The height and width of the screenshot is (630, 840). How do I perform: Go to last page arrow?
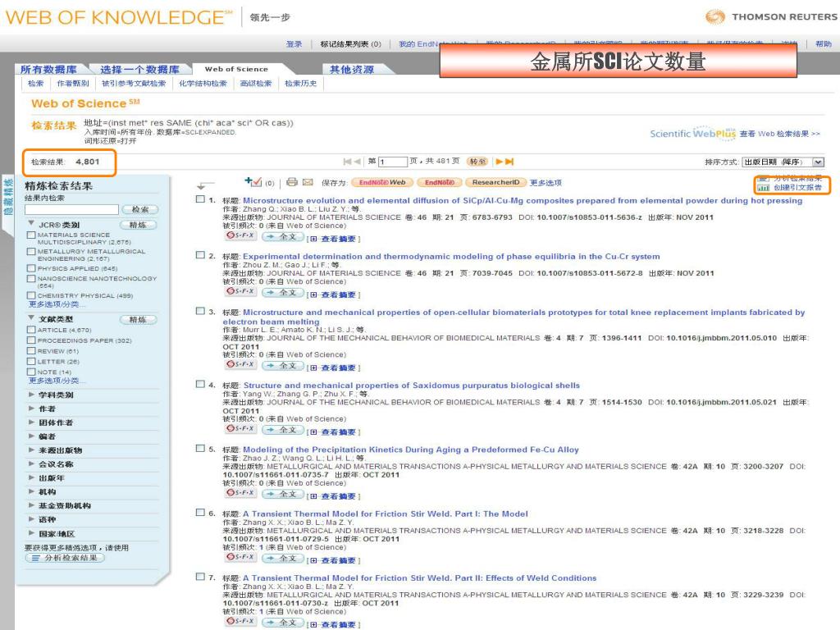tap(509, 162)
